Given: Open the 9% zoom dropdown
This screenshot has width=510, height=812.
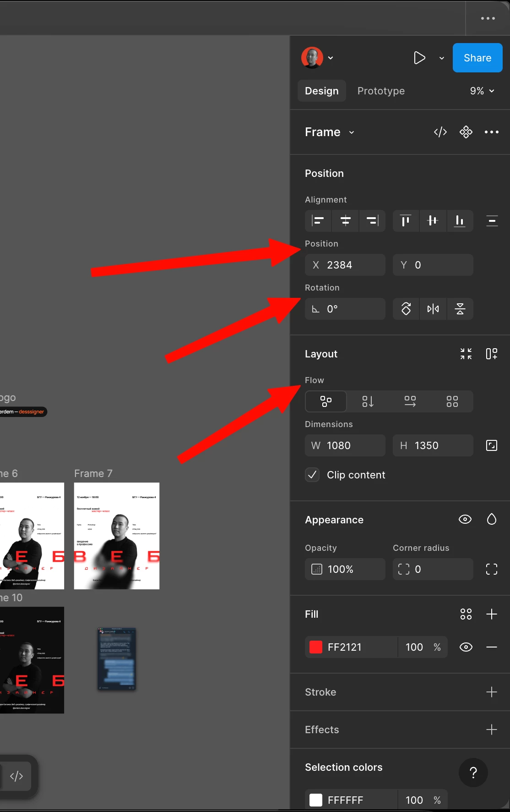Looking at the screenshot, I should (482, 91).
